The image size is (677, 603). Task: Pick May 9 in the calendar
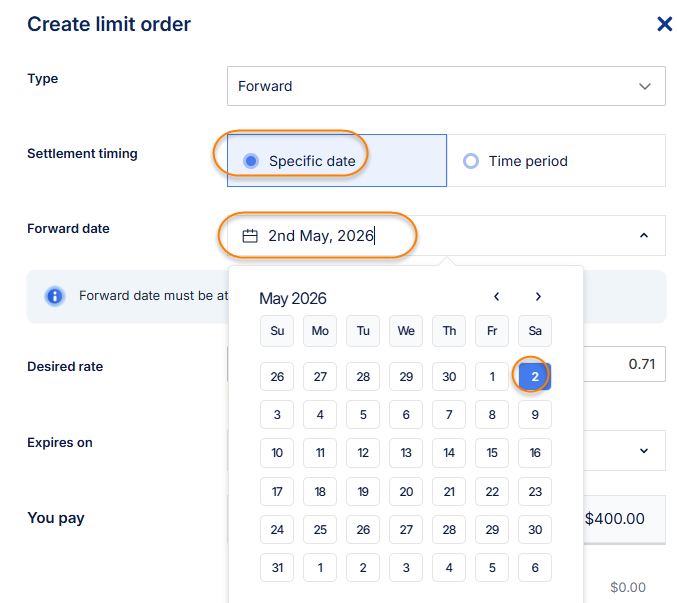coord(535,415)
